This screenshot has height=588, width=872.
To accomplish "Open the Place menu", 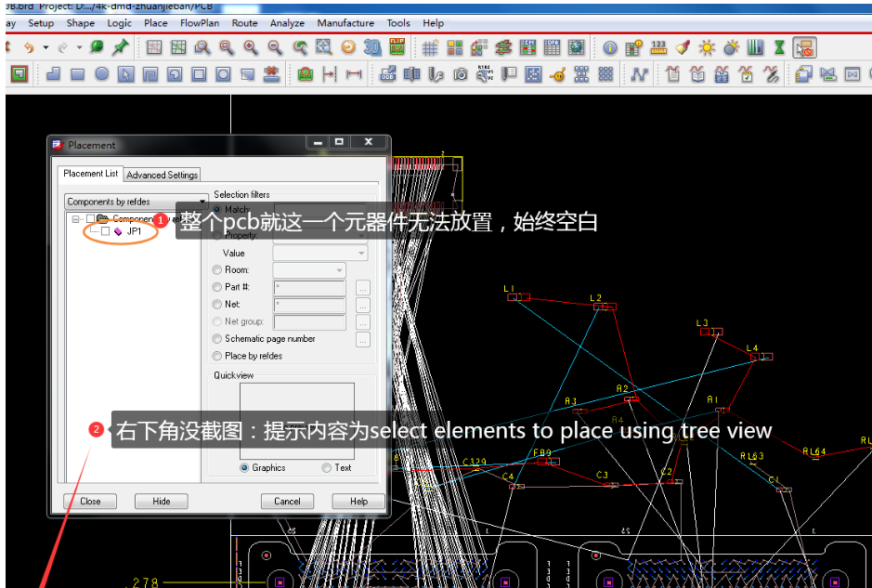I will tap(156, 23).
